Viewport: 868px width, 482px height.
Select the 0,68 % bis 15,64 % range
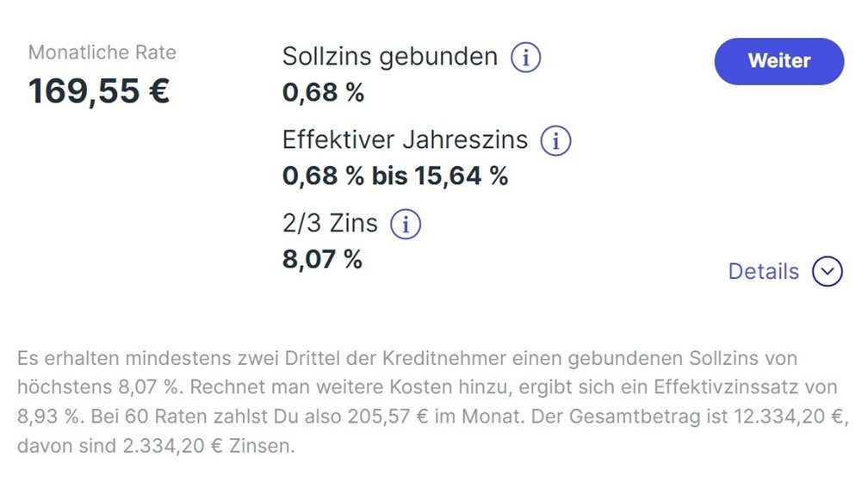coord(395,176)
